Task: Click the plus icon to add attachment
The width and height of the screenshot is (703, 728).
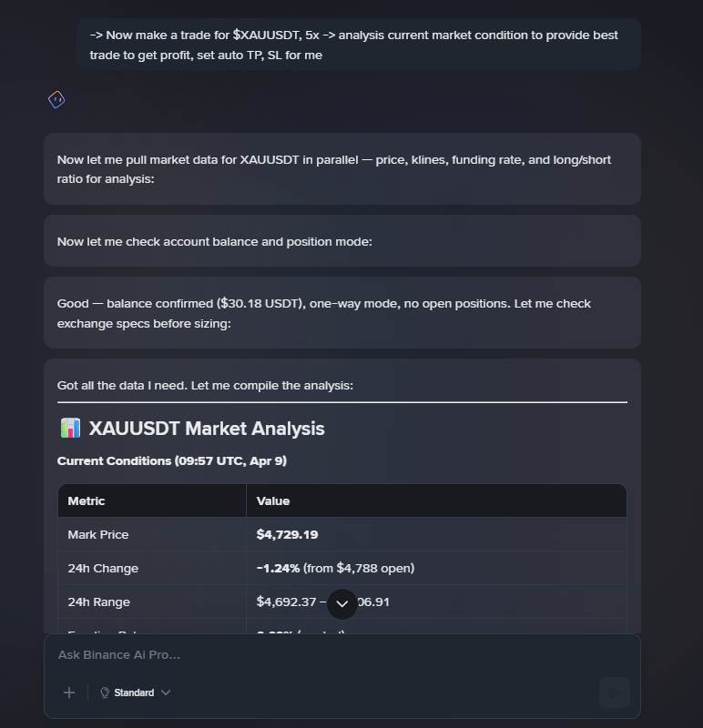Action: pyautogui.click(x=69, y=693)
